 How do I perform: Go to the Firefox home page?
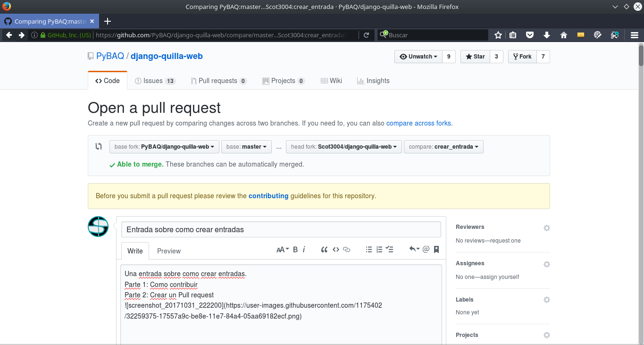[x=563, y=35]
